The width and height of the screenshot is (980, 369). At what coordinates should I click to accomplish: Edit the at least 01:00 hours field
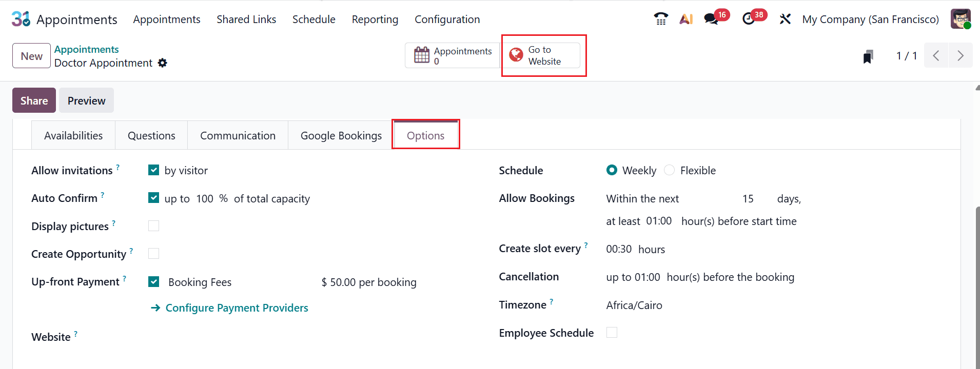(x=659, y=221)
